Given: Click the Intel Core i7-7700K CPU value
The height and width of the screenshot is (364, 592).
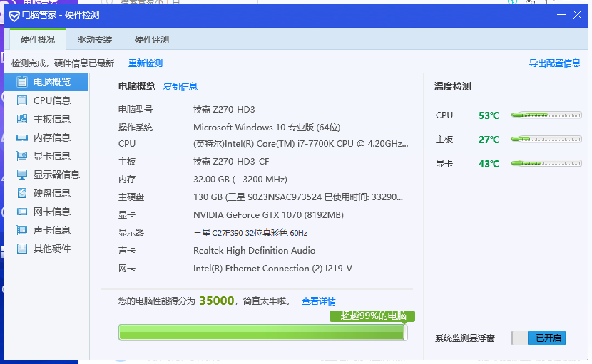Looking at the screenshot, I should click(300, 144).
